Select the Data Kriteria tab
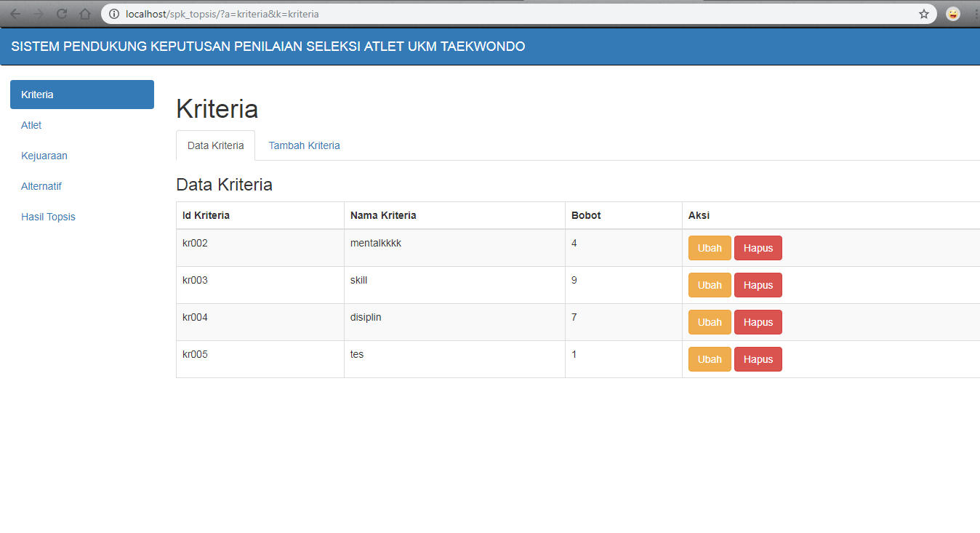This screenshot has height=533, width=980. coord(215,145)
